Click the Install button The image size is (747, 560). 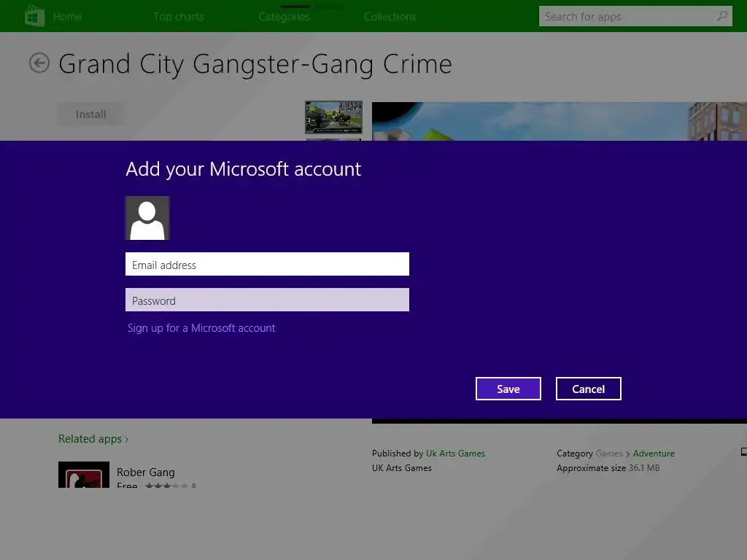point(91,114)
